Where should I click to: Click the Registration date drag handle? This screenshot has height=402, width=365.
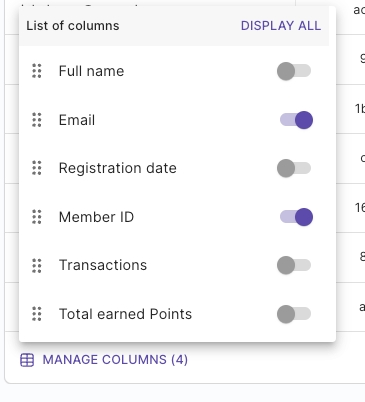[37, 168]
